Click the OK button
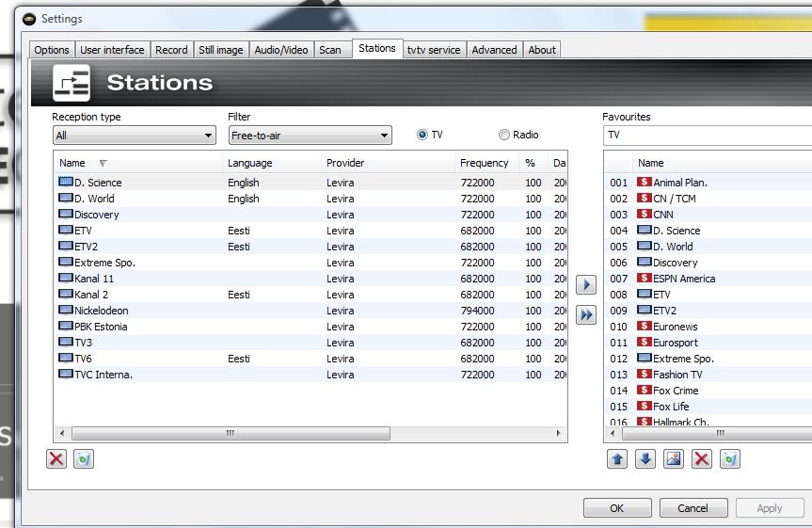 click(x=617, y=508)
